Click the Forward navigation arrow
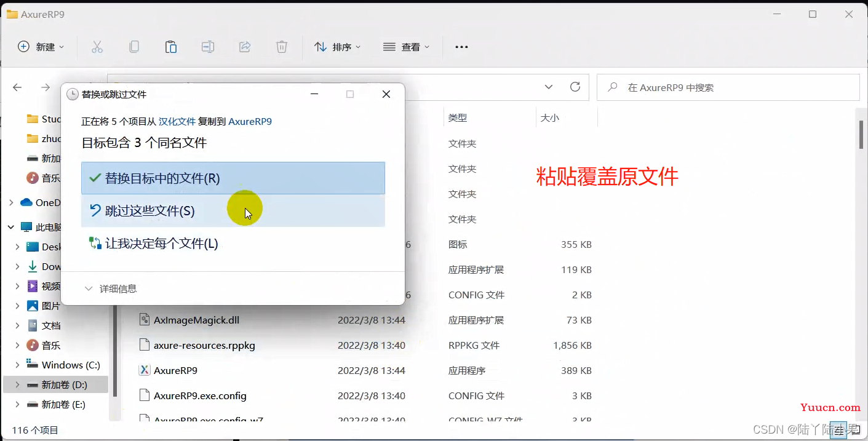Screen dimensions: 868x441 point(46,87)
